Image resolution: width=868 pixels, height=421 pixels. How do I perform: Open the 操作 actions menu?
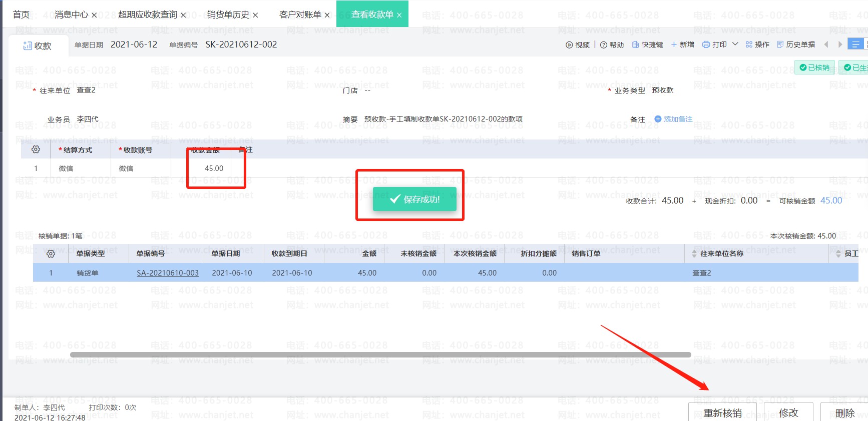[757, 44]
